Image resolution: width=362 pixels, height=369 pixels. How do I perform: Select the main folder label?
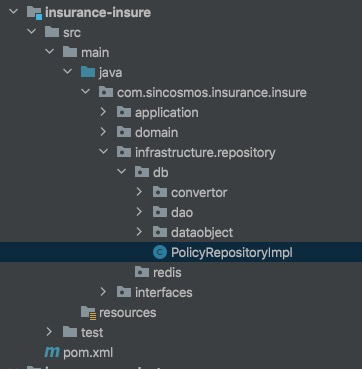click(x=95, y=52)
